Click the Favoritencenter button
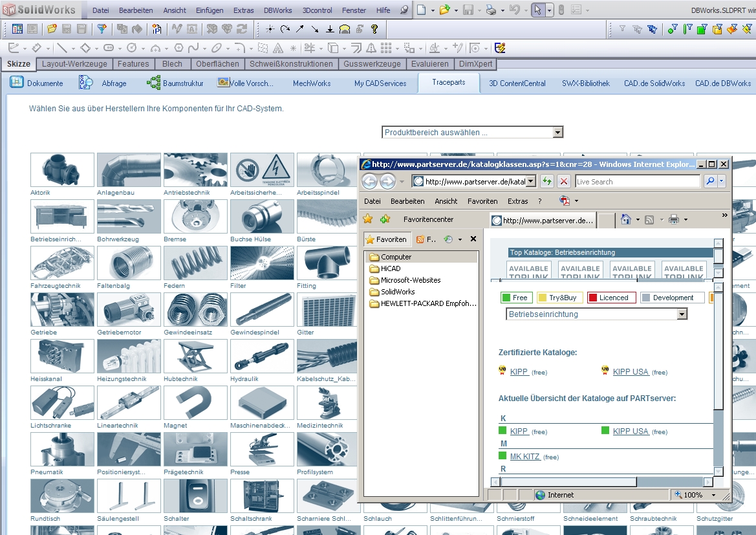 428,219
